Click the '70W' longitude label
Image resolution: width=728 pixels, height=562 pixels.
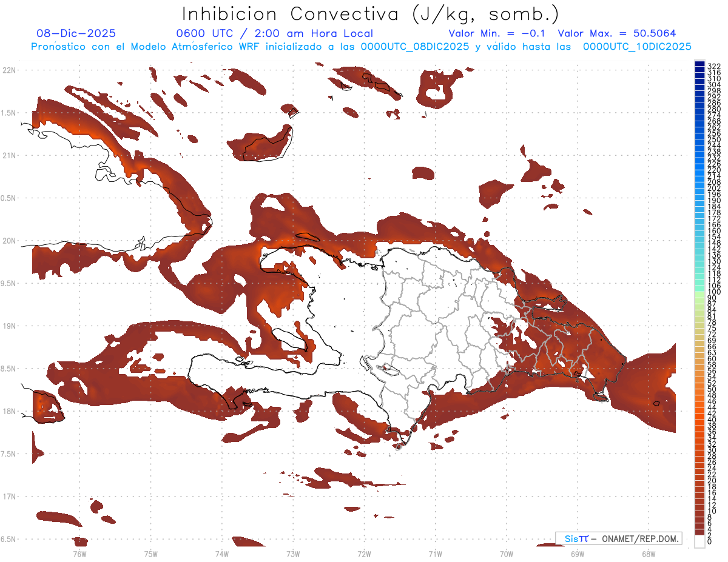coord(506,554)
